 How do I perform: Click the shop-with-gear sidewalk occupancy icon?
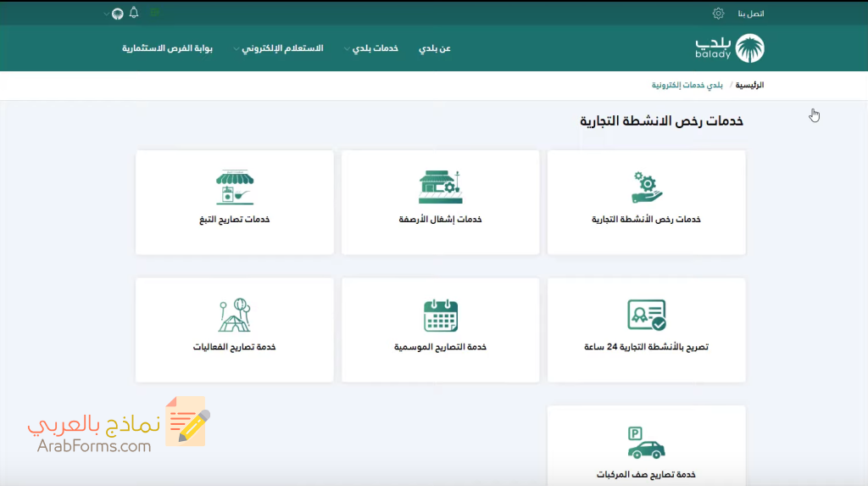tap(441, 187)
